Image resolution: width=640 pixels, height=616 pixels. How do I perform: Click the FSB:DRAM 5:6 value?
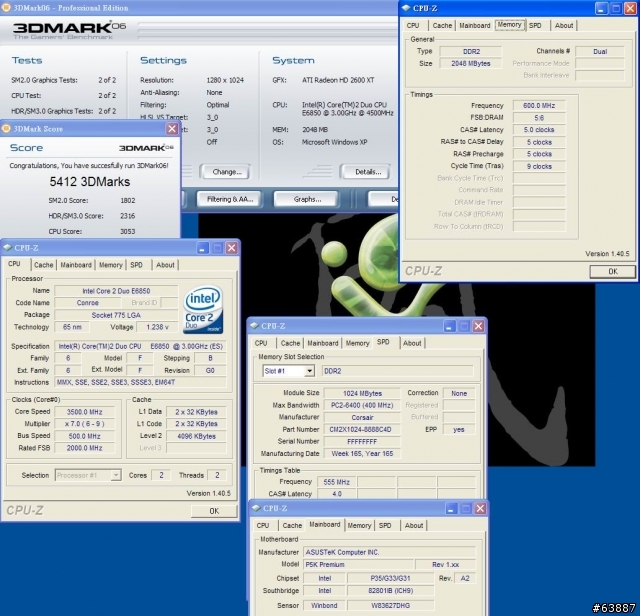539,118
